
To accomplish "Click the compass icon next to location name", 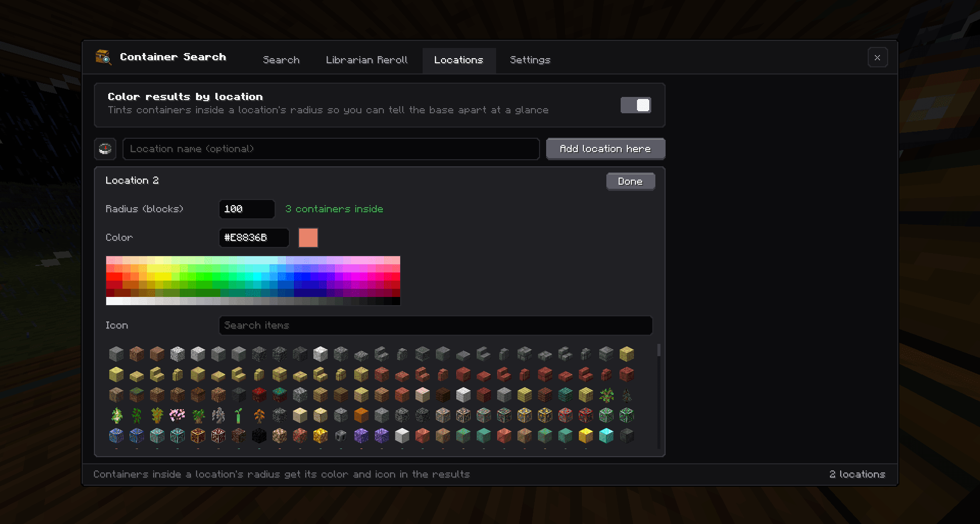I will [x=105, y=149].
